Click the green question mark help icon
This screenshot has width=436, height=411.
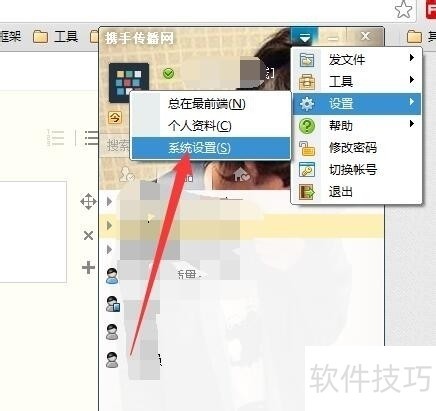(307, 126)
